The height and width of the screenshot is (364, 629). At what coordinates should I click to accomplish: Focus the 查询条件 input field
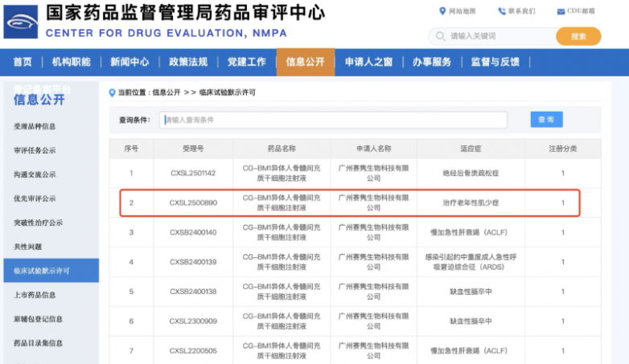[333, 120]
